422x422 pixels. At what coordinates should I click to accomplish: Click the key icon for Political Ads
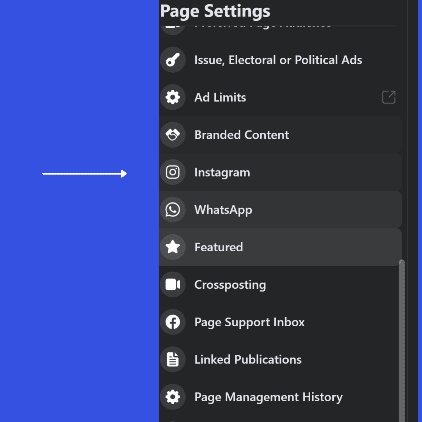point(173,60)
